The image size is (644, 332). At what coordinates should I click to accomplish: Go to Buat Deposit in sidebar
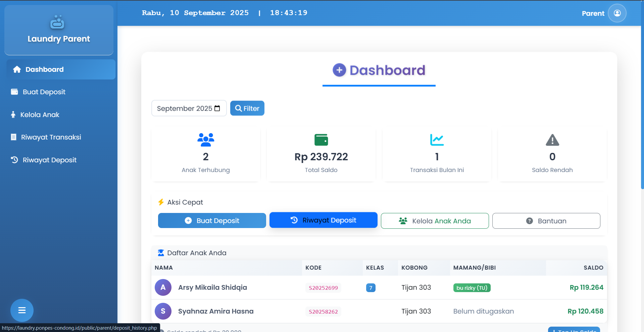pos(44,92)
